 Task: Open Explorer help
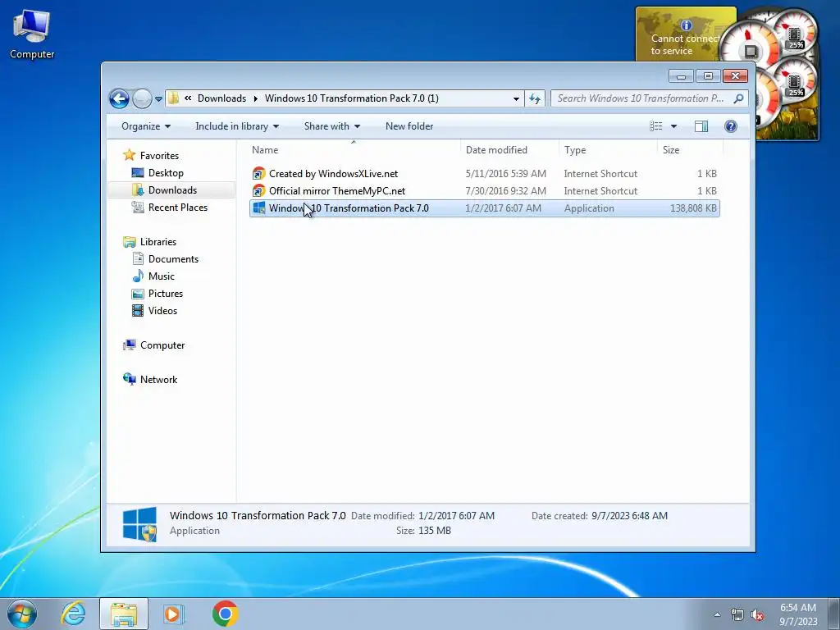pyautogui.click(x=731, y=126)
